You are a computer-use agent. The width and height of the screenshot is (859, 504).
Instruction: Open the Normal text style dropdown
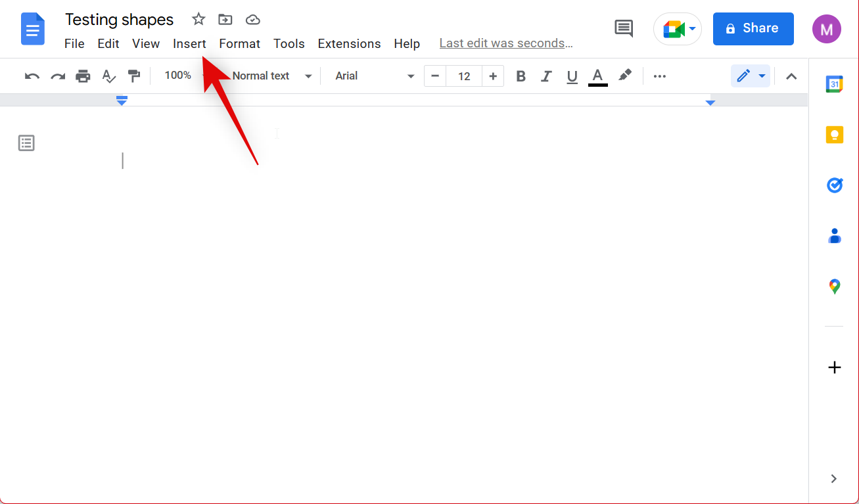(271, 76)
